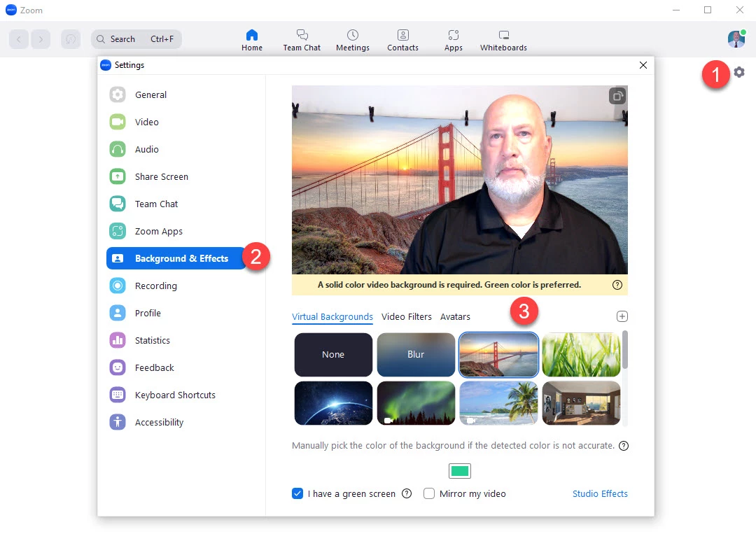The width and height of the screenshot is (756, 548).
Task: Click the Search field
Action: (136, 39)
